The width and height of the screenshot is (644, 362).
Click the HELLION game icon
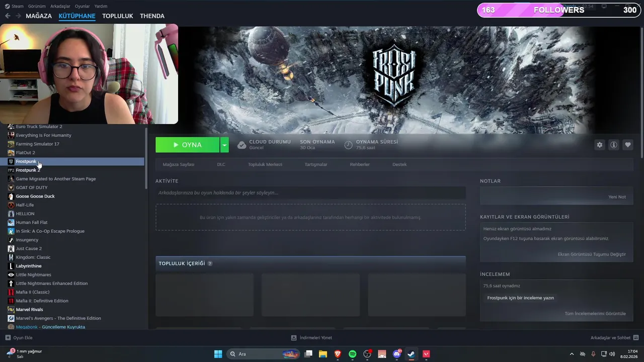pyautogui.click(x=11, y=214)
